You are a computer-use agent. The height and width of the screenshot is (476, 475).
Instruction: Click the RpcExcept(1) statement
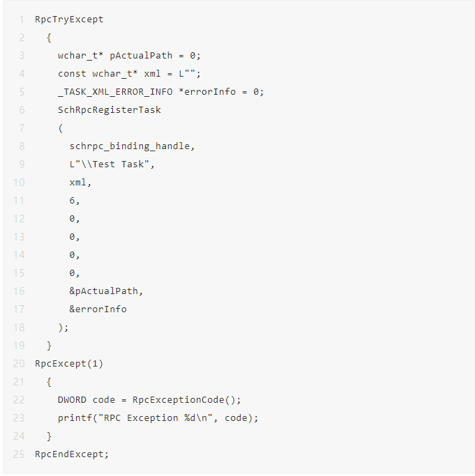click(x=69, y=363)
